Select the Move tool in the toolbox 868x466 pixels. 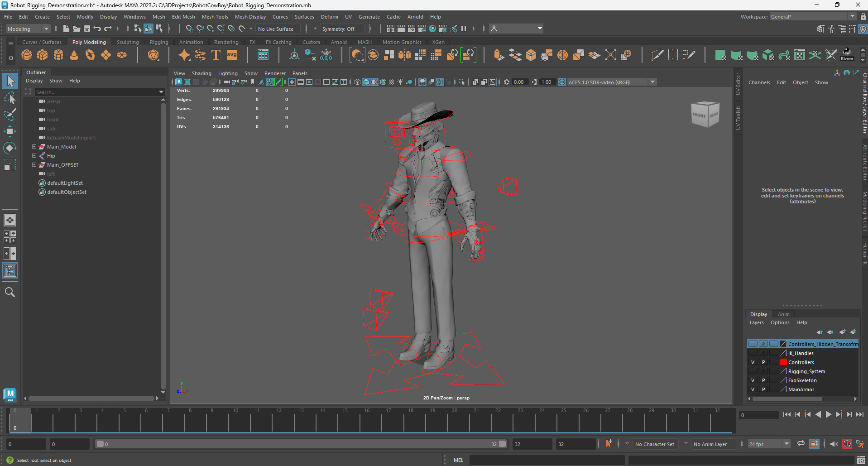[10, 131]
